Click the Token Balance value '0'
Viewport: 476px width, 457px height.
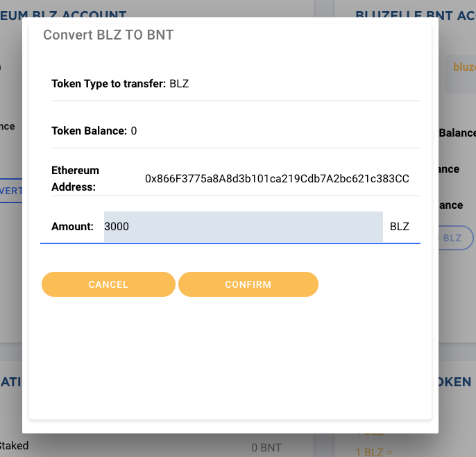pyautogui.click(x=134, y=131)
